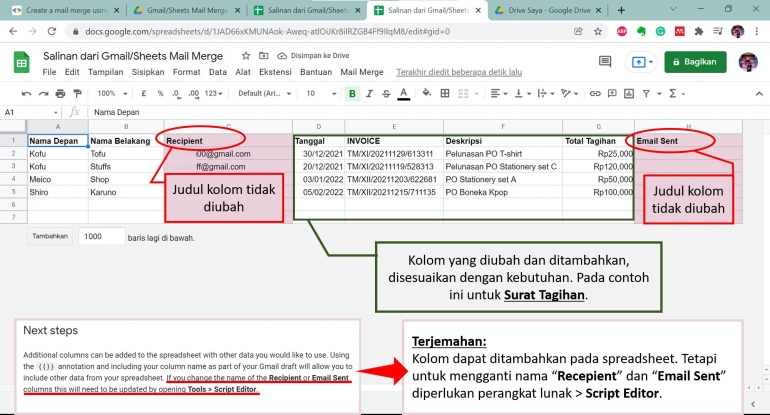Click the Tambahkan button to add rows
Image resolution: width=770 pixels, height=415 pixels.
[50, 236]
